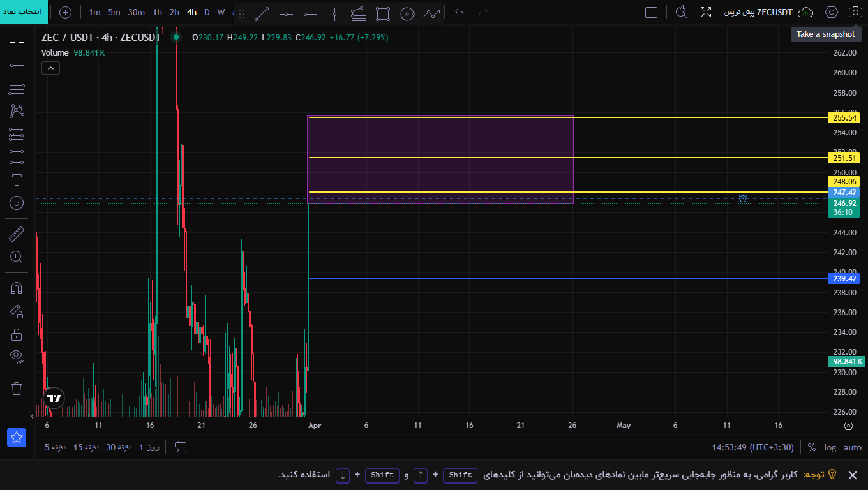Toggle the magnet snap mode
Viewport: 868px width, 490px height.
[17, 288]
